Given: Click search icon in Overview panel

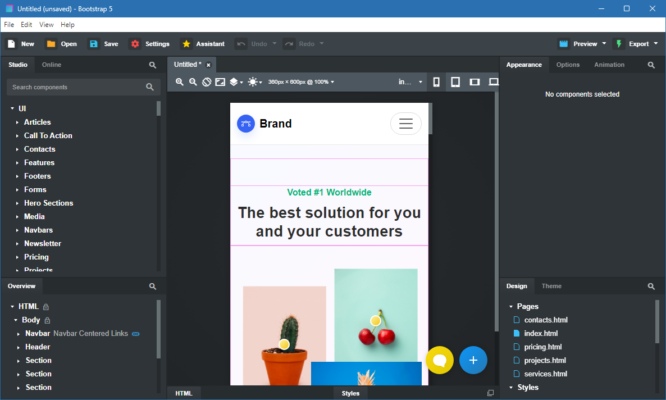Looking at the screenshot, I should pos(152,287).
